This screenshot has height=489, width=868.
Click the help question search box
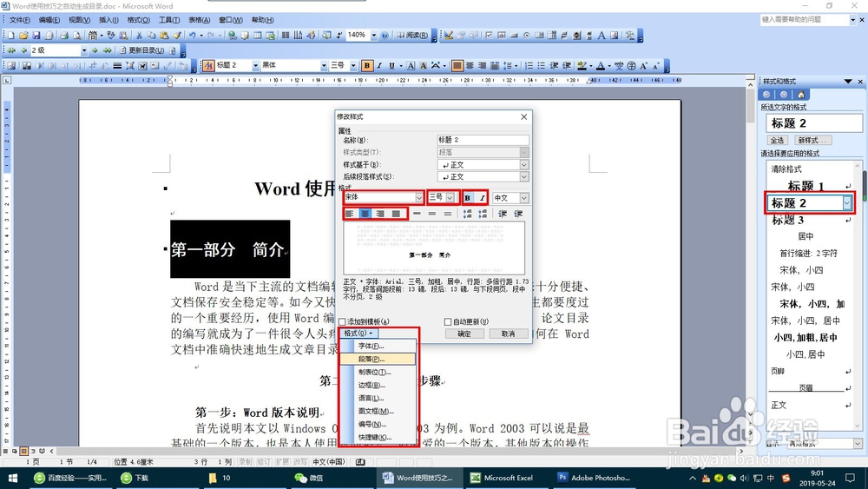806,19
